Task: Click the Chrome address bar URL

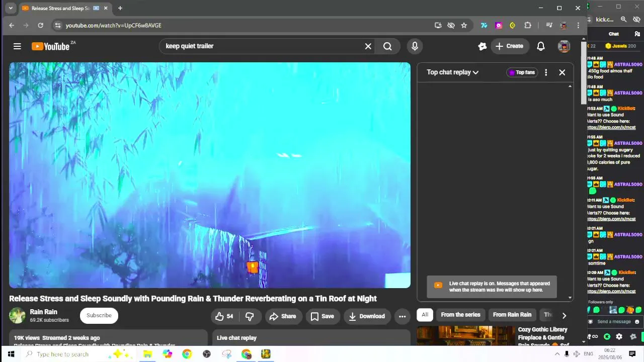Action: click(x=114, y=25)
